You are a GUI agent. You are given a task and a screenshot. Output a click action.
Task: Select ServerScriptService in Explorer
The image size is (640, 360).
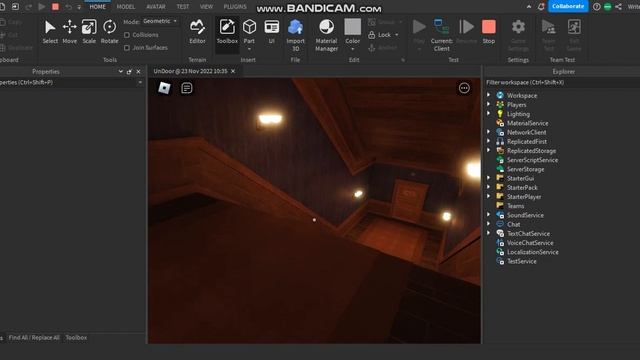tap(532, 160)
